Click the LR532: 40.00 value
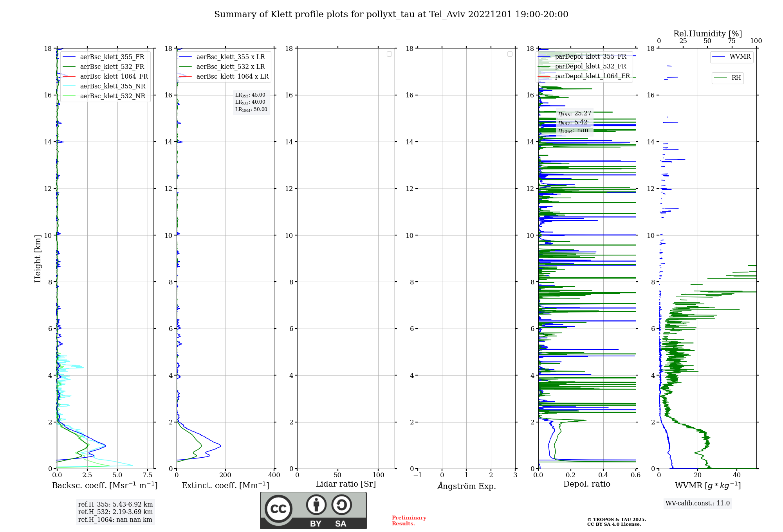 click(x=250, y=102)
